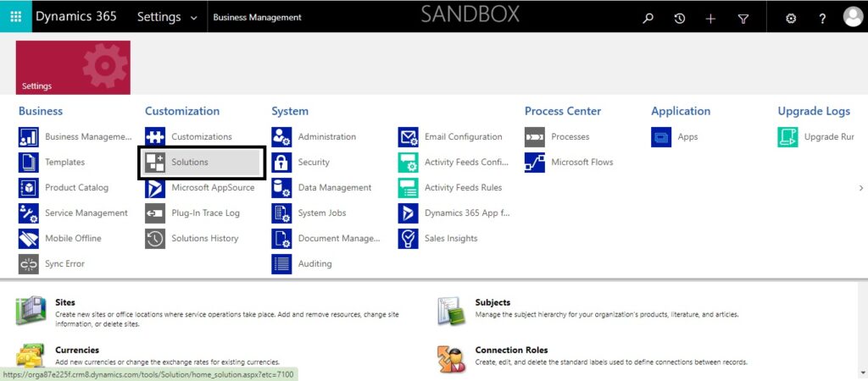Open the app launcher waffle icon
Viewport: 868px width, 381px height.
click(15, 17)
